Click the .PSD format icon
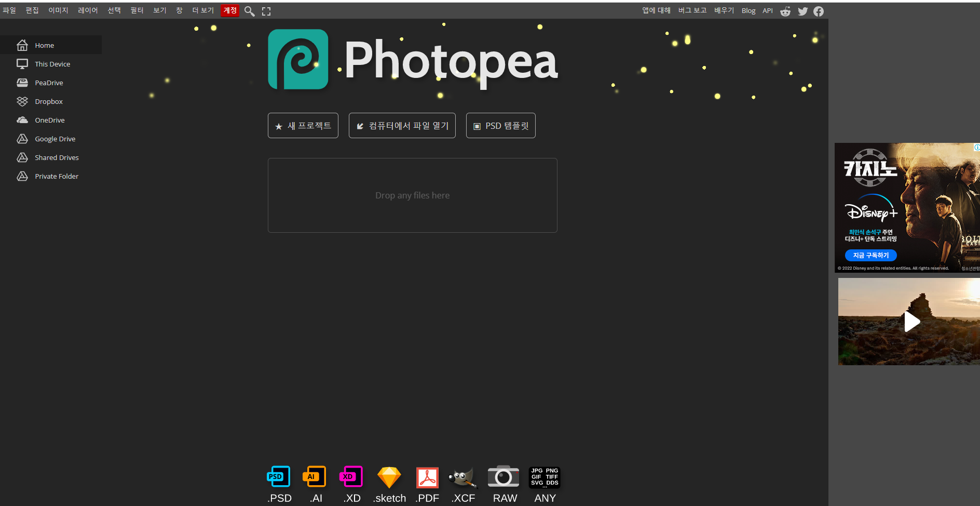 coord(279,476)
